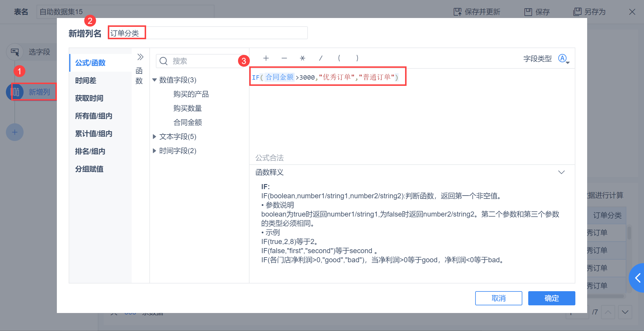Insert an opening parenthesis
Viewport: 644px width, 331px height.
(339, 58)
